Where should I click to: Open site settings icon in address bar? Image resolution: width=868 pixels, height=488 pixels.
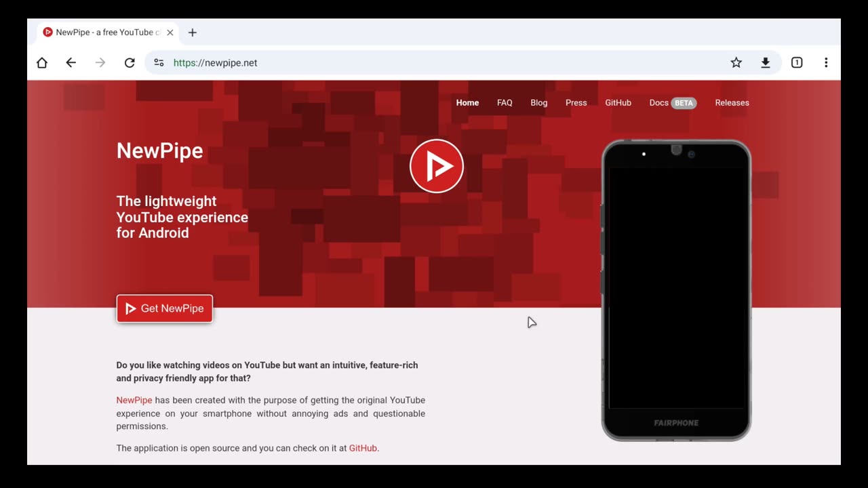(159, 62)
